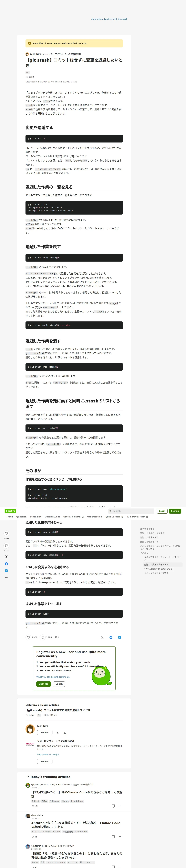This screenshot has width=186, height=868.
Task: Open more options for the 15分で追いつく article
Action: tap(120, 806)
